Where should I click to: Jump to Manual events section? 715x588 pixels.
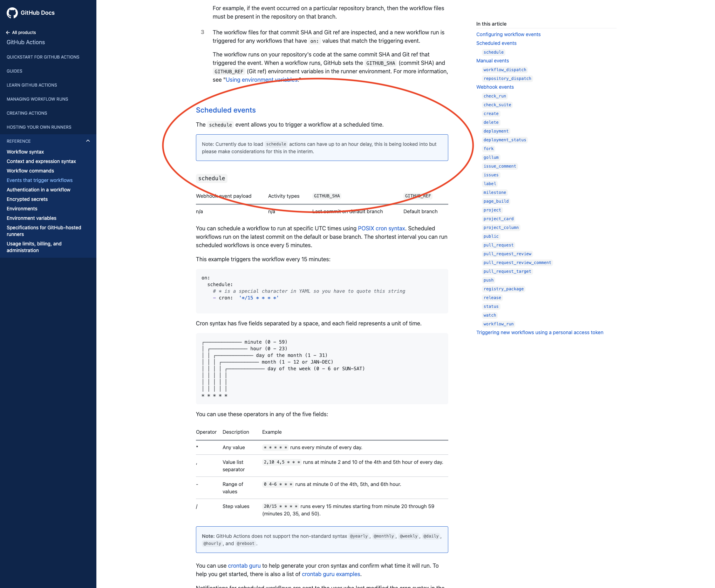click(492, 61)
